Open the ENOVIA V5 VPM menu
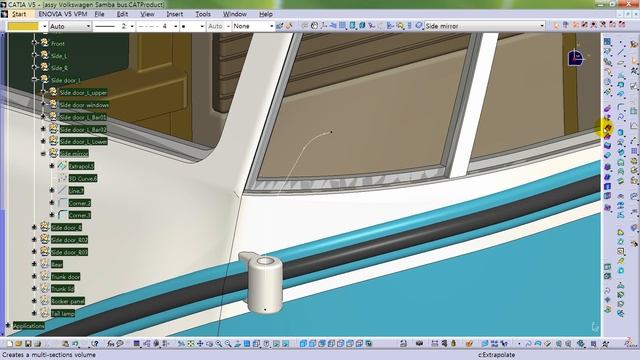 pyautogui.click(x=62, y=14)
